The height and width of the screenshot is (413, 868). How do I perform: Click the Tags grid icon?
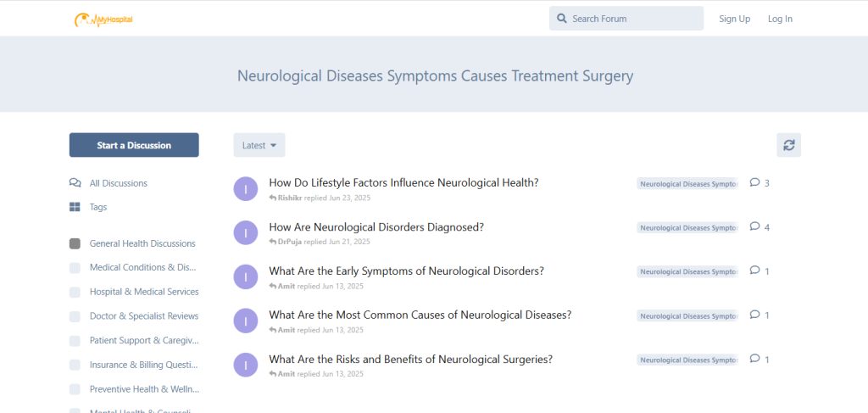75,207
